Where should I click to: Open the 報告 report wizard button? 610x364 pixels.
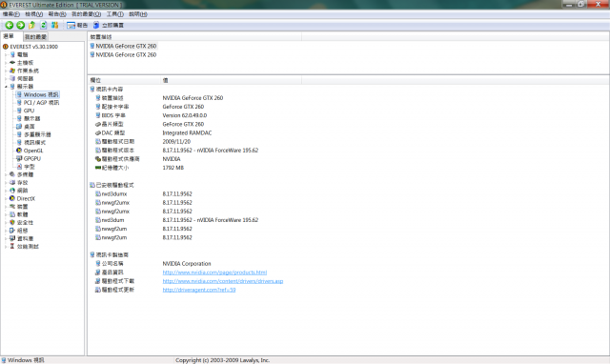click(x=77, y=26)
